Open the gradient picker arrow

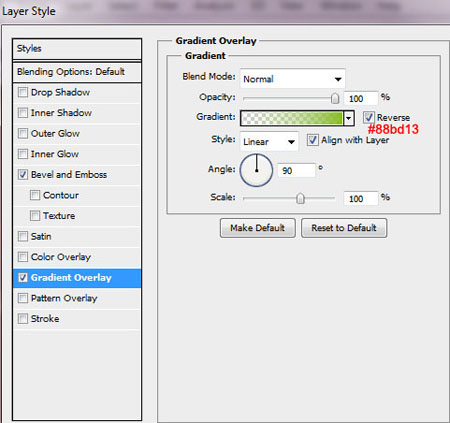pyautogui.click(x=349, y=118)
